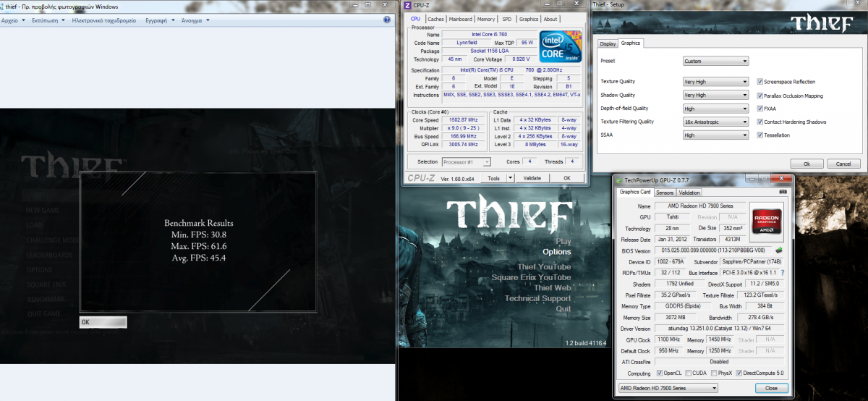Click Quit in the Thief launcher

[x=563, y=308]
